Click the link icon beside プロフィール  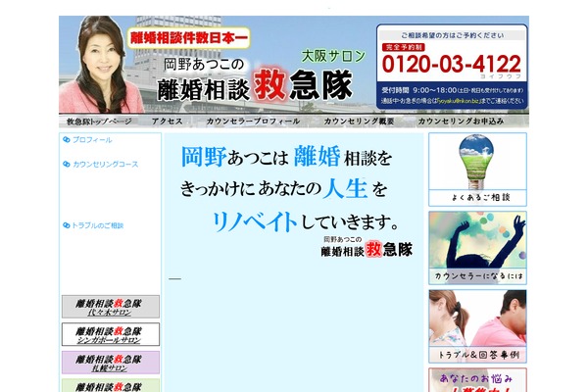click(x=67, y=140)
